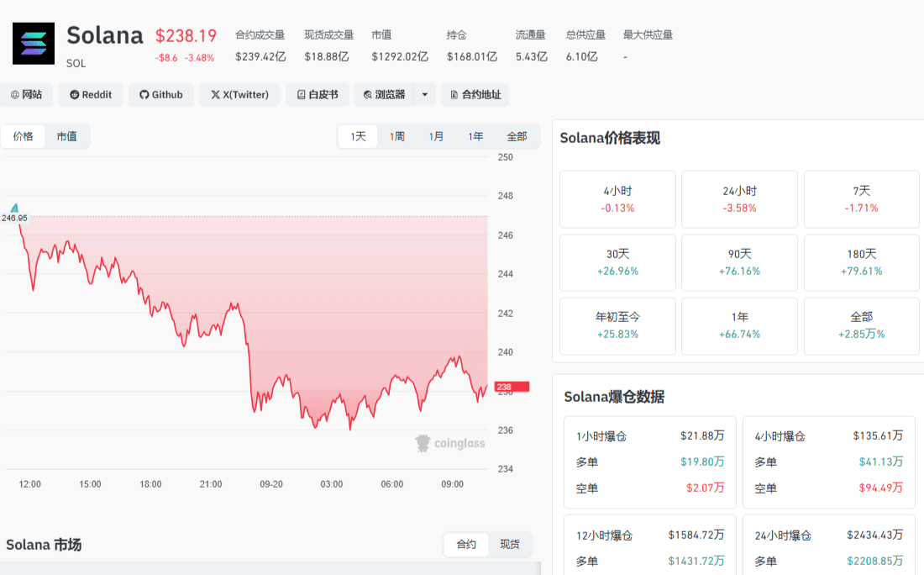This screenshot has width=924, height=575.
Task: Click the Solana logo icon
Action: click(x=34, y=44)
